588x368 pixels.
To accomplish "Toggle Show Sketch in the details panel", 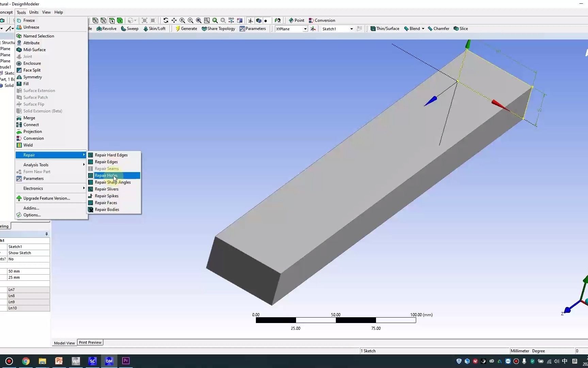I will point(20,253).
